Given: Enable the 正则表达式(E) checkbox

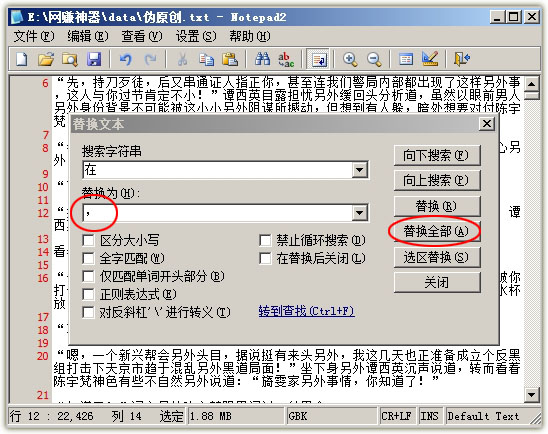Looking at the screenshot, I should pos(88,294).
